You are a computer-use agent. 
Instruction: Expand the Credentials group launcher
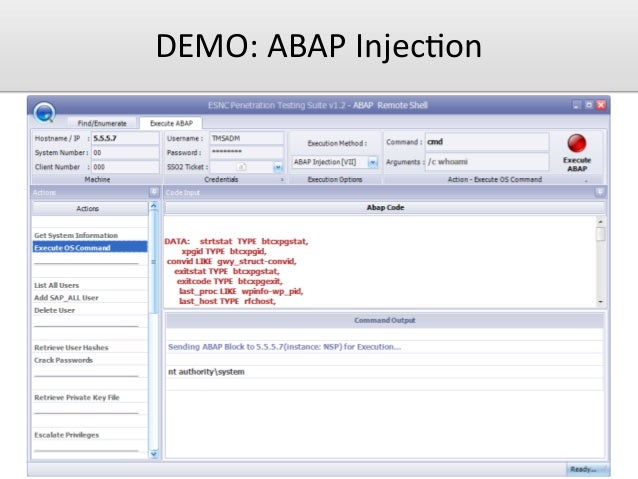[282, 179]
